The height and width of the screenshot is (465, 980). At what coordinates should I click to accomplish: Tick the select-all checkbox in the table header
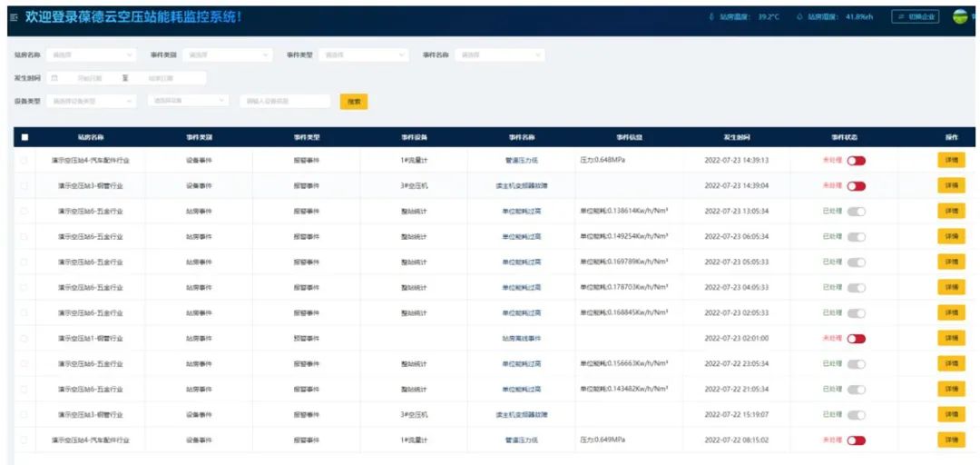pyautogui.click(x=24, y=137)
